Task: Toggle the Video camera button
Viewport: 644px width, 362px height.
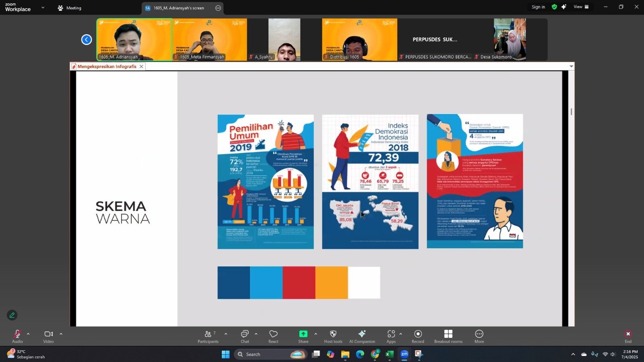Action: click(x=48, y=336)
